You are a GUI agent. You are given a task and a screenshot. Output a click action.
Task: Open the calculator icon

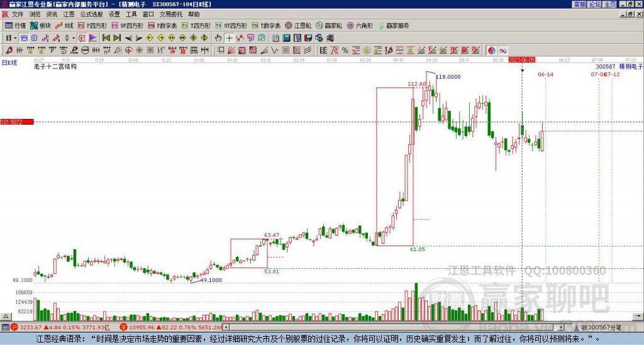click(287, 38)
